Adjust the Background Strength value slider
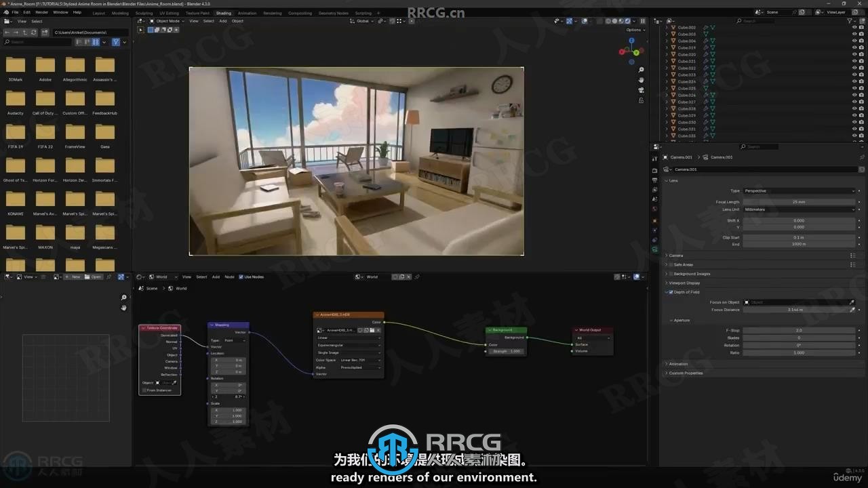This screenshot has height=488, width=868. tap(507, 351)
